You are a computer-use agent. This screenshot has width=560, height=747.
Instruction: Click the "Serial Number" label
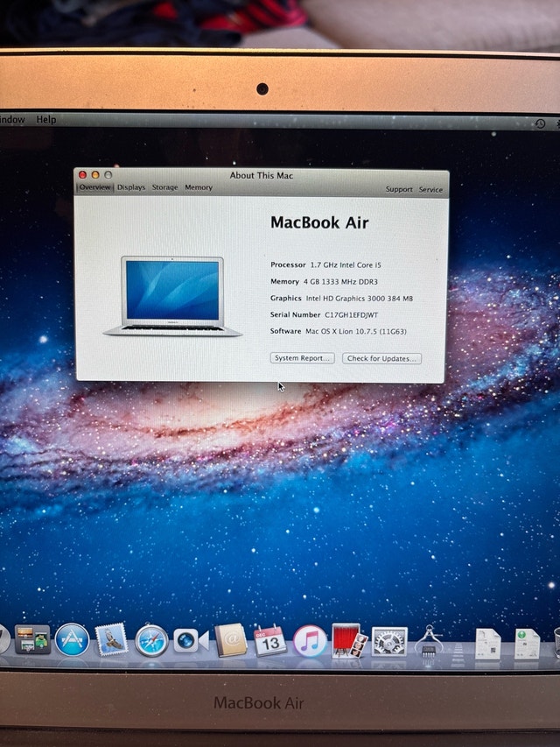pyautogui.click(x=295, y=314)
